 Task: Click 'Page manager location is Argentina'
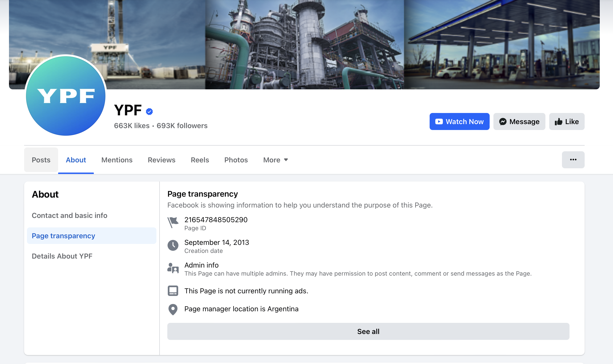pyautogui.click(x=241, y=309)
